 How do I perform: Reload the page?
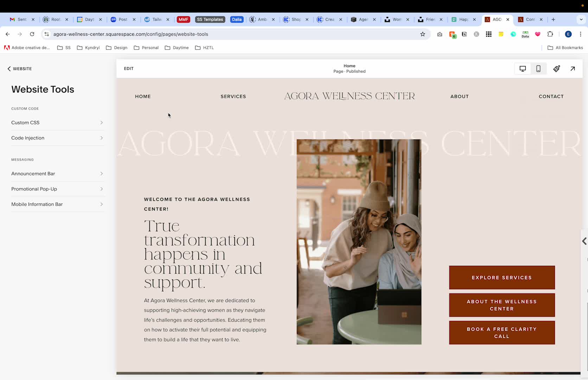[x=32, y=34]
